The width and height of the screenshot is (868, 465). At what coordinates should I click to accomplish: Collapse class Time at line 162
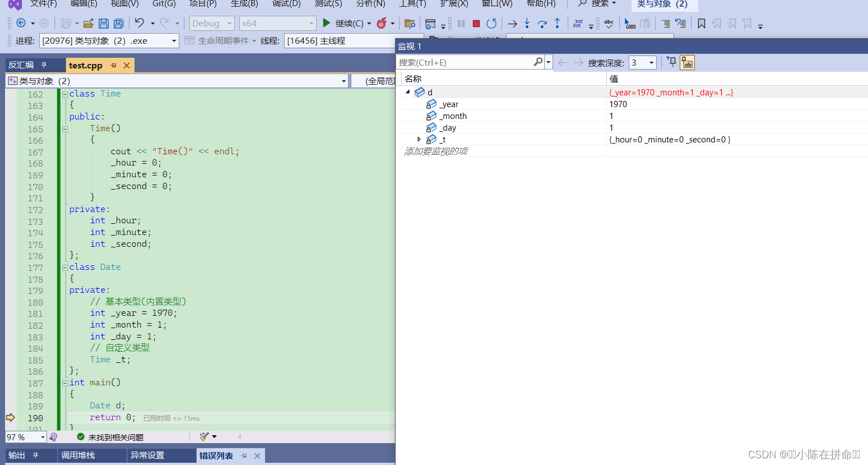[65, 94]
